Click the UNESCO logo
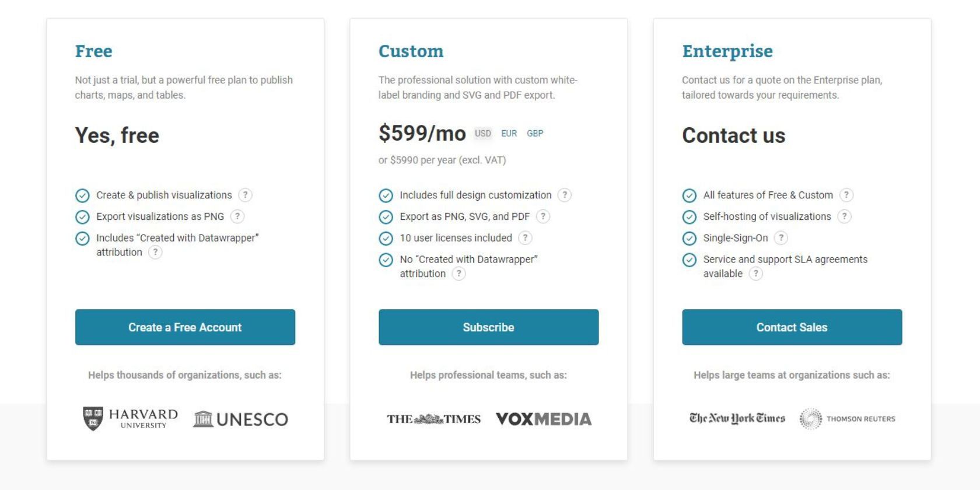 click(x=241, y=419)
